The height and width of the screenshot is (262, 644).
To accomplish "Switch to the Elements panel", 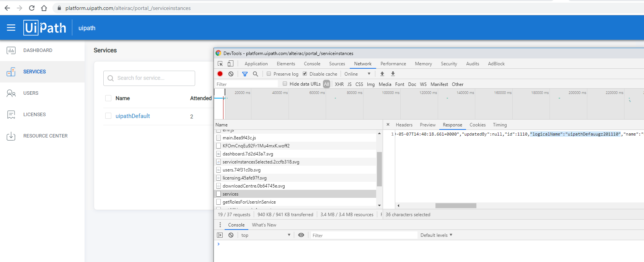I will 286,64.
